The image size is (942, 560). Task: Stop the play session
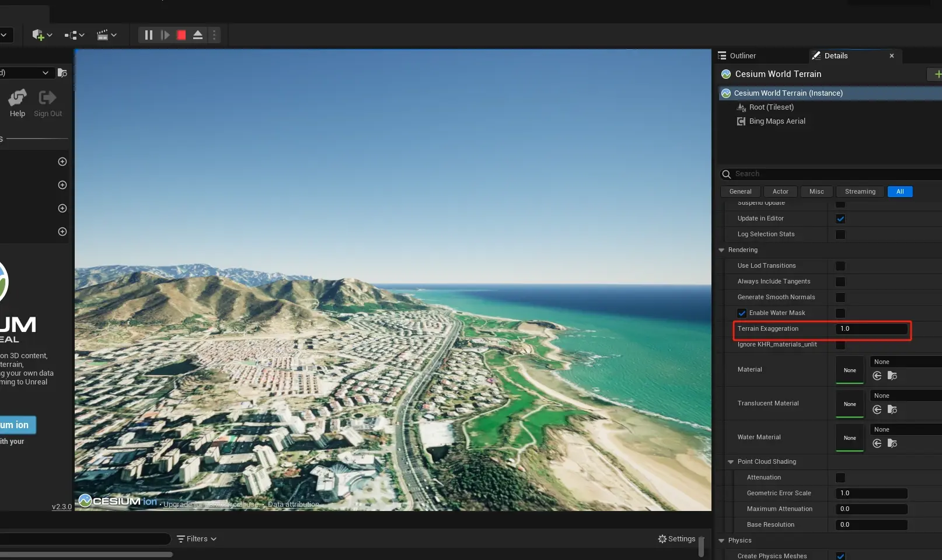[x=182, y=35]
